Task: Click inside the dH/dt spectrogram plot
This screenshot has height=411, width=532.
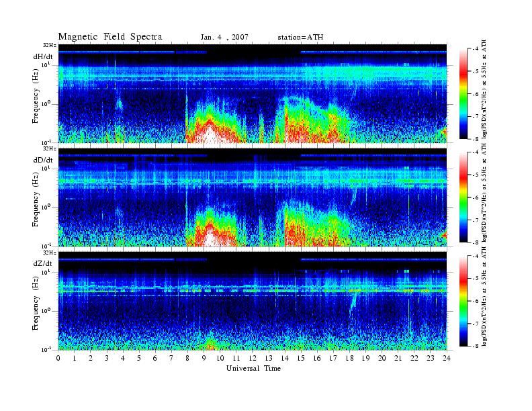Action: (253, 93)
